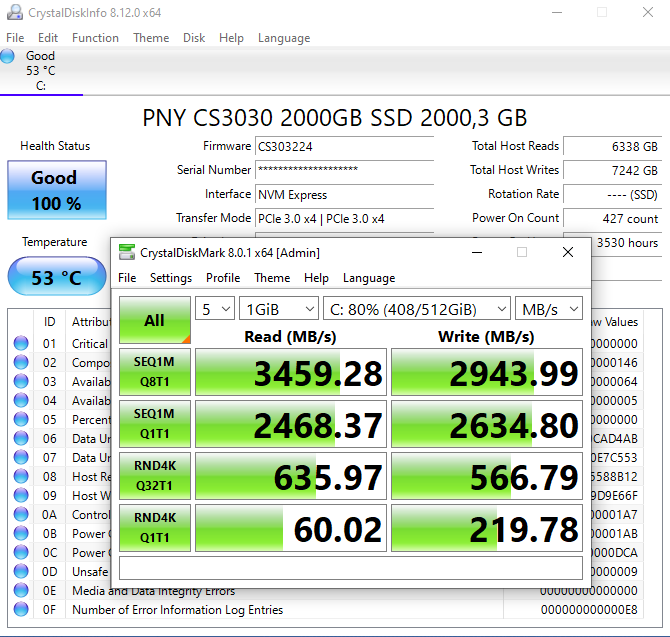
Task: Click the CrystalDiskMark app icon in title bar
Action: tap(127, 252)
